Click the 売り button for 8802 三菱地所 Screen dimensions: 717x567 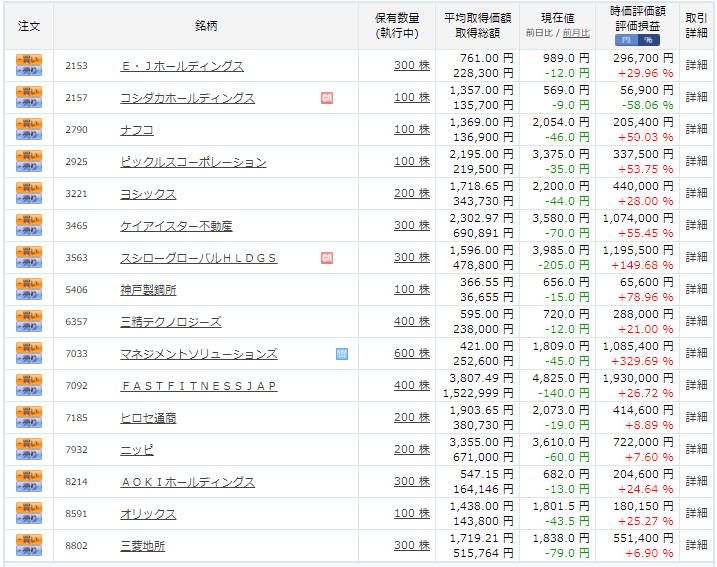click(29, 551)
